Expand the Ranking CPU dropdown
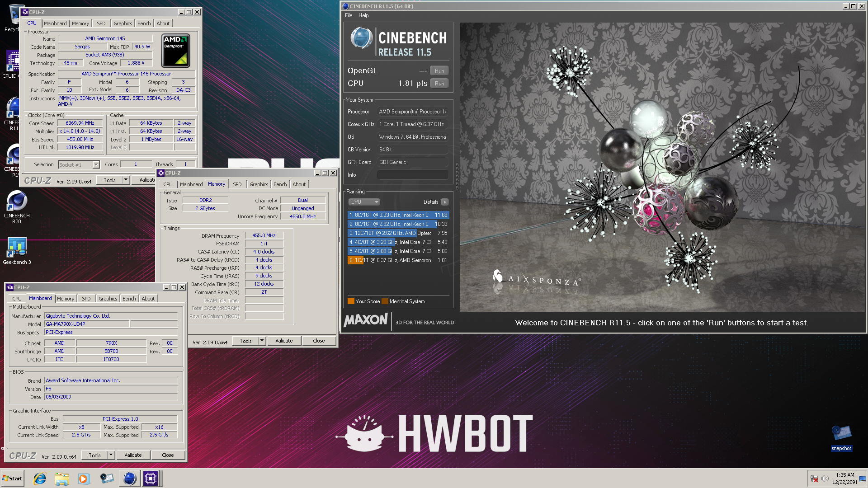 (x=364, y=202)
